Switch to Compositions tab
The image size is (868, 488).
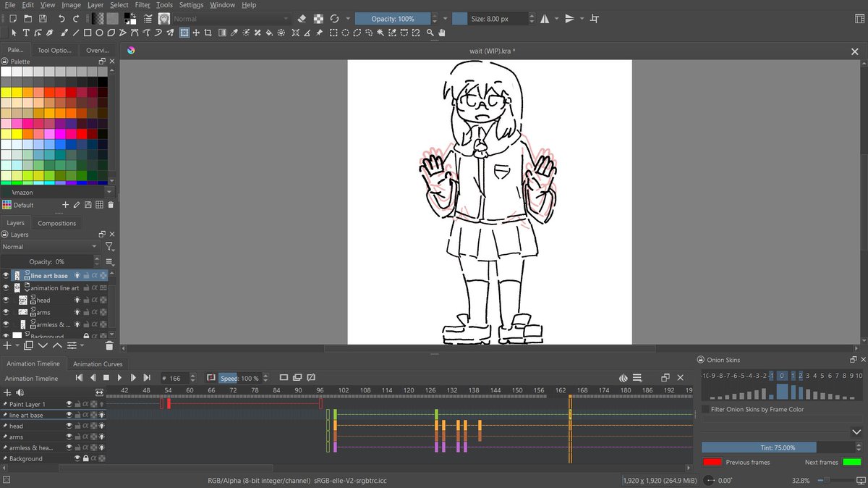pyautogui.click(x=57, y=223)
